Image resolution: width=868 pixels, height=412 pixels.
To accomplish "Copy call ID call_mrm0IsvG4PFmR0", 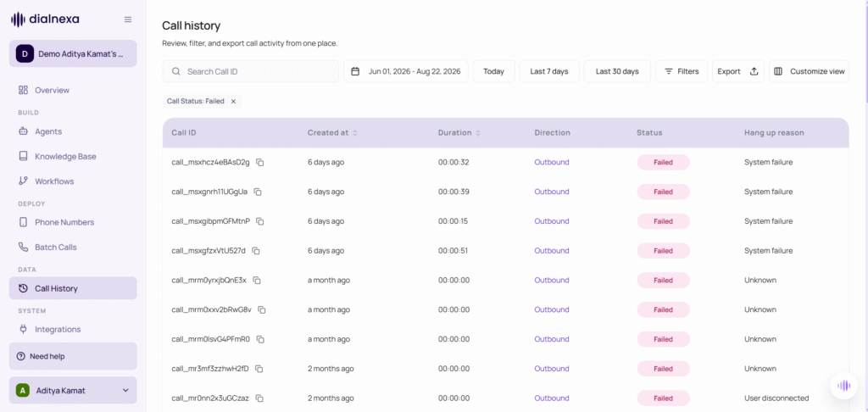I will [260, 339].
